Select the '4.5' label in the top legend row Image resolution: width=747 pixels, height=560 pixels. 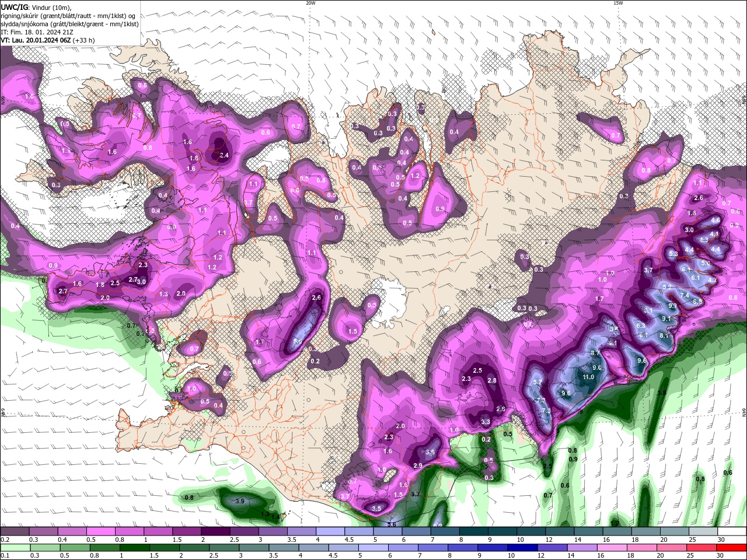349,540
